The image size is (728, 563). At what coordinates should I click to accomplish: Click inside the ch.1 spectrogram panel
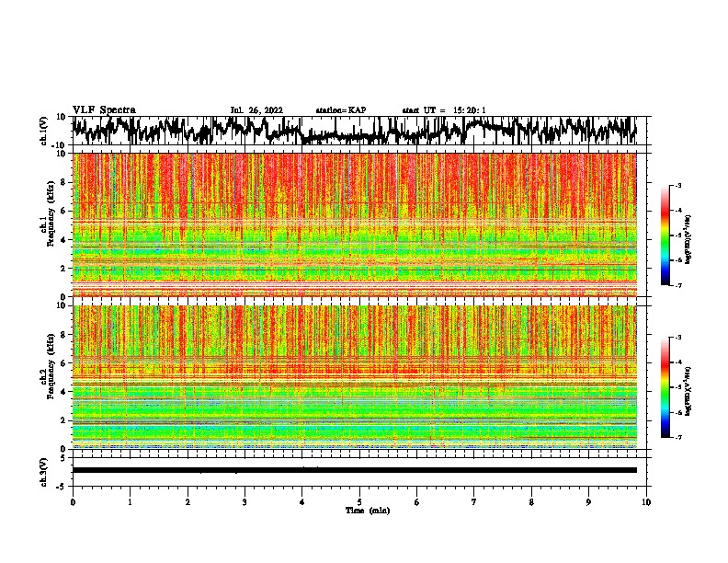pos(354,224)
